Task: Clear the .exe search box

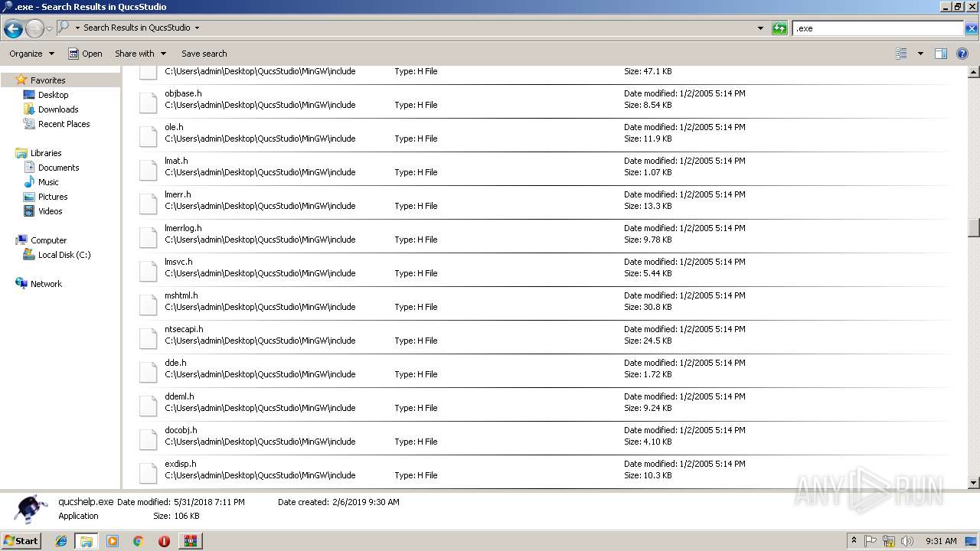Action: (x=972, y=28)
